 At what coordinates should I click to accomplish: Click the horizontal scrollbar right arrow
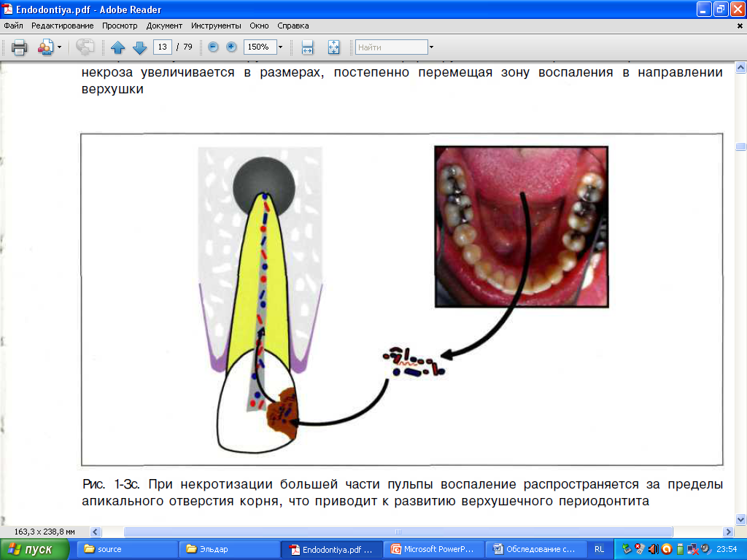[728, 532]
